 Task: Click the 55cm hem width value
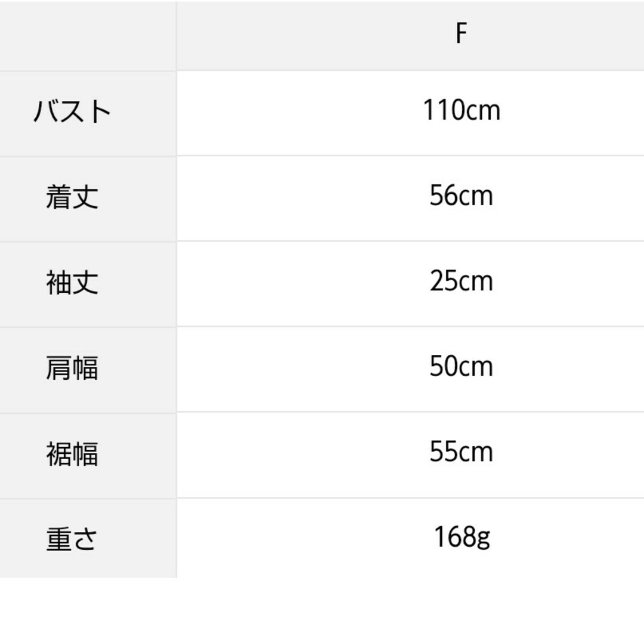coord(461,452)
